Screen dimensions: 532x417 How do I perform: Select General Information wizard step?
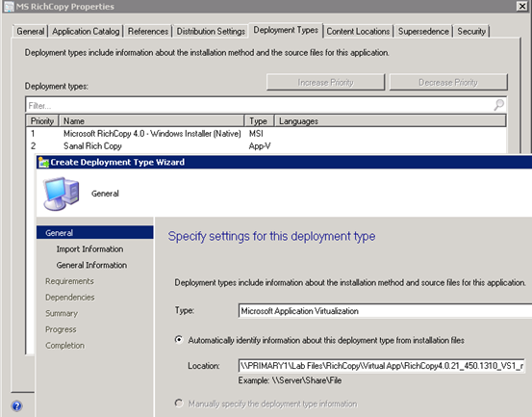coord(91,265)
